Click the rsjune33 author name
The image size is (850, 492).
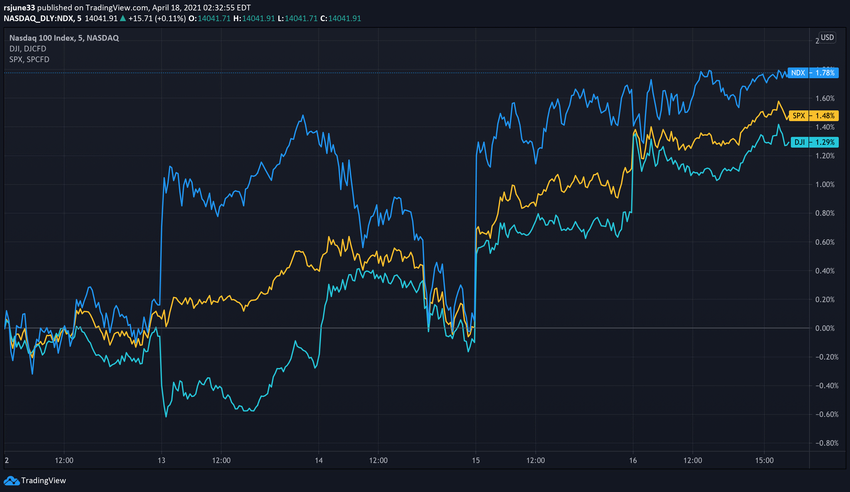(x=19, y=8)
